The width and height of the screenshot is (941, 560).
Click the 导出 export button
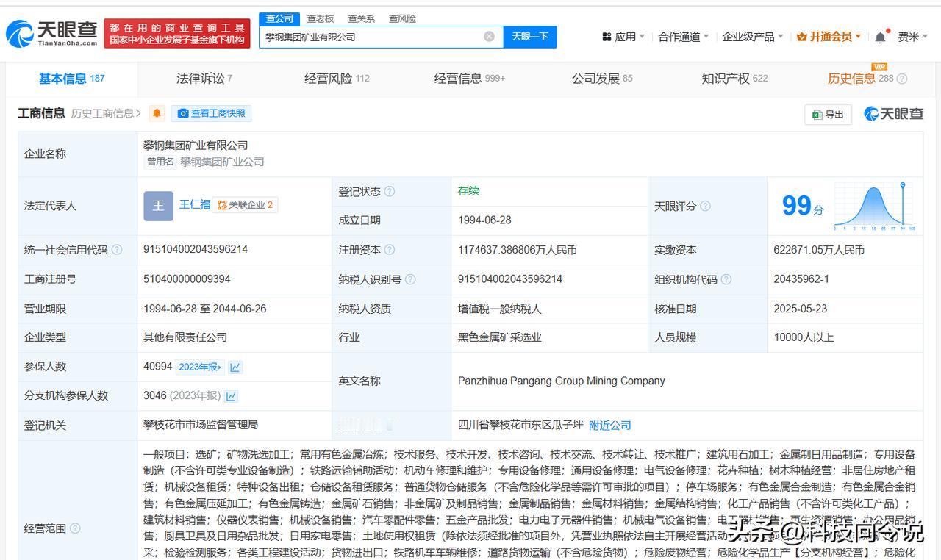click(828, 114)
